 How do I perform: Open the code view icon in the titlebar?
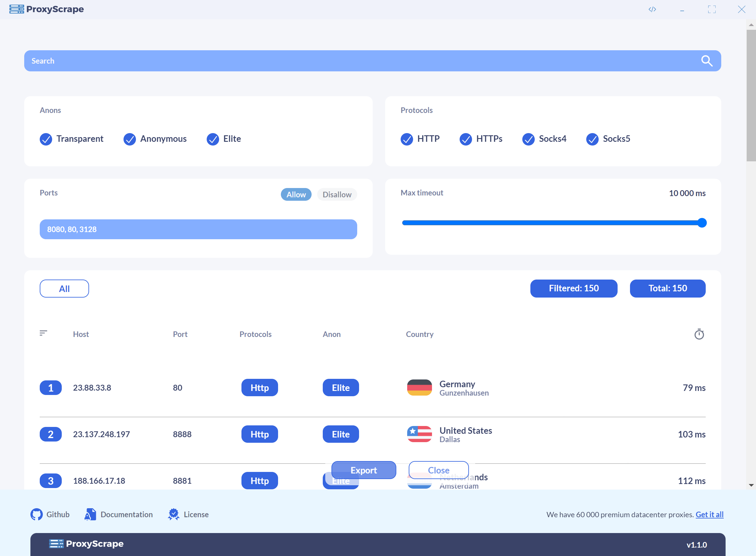tap(652, 9)
